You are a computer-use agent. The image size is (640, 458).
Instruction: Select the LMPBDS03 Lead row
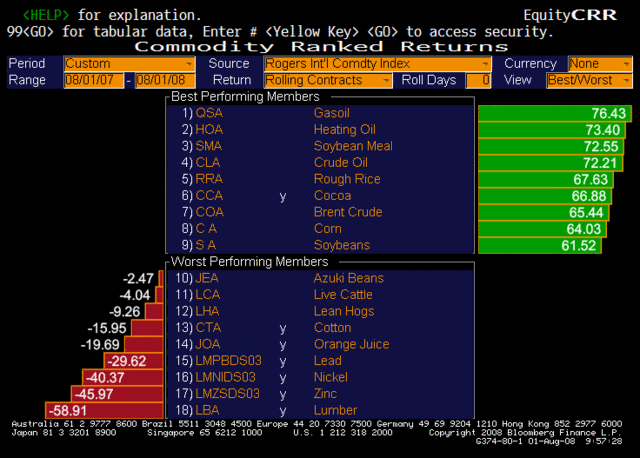click(x=320, y=361)
